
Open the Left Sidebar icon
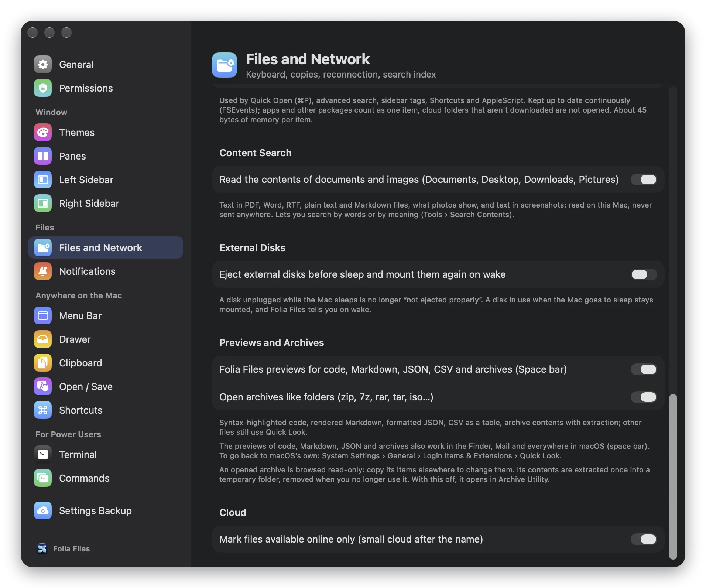[43, 180]
